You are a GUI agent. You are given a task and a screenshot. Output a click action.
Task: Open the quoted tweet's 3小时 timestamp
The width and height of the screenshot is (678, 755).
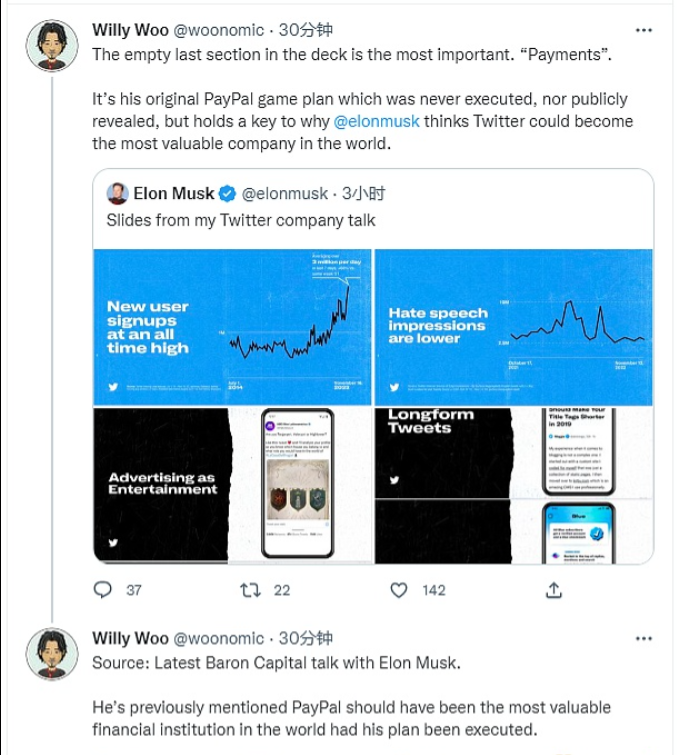tap(363, 193)
